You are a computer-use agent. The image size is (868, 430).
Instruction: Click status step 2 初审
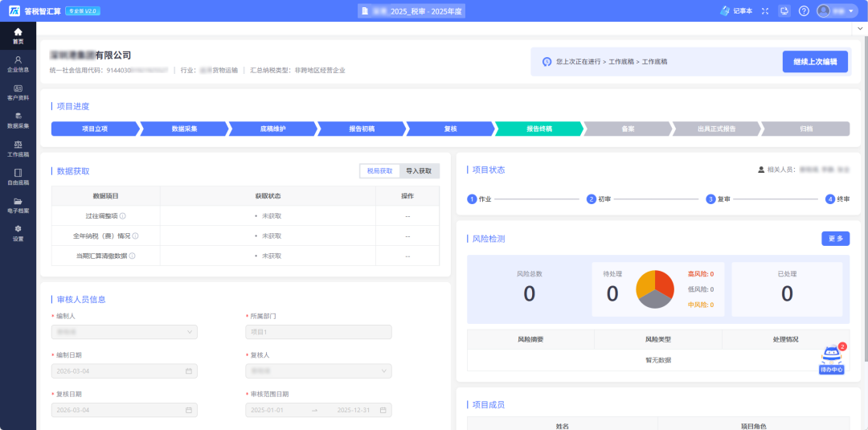click(599, 199)
